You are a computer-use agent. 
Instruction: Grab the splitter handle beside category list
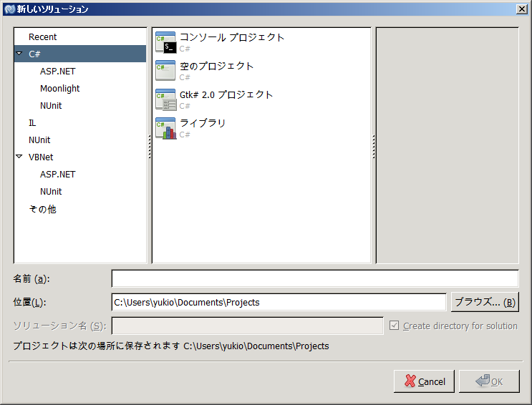click(x=149, y=146)
